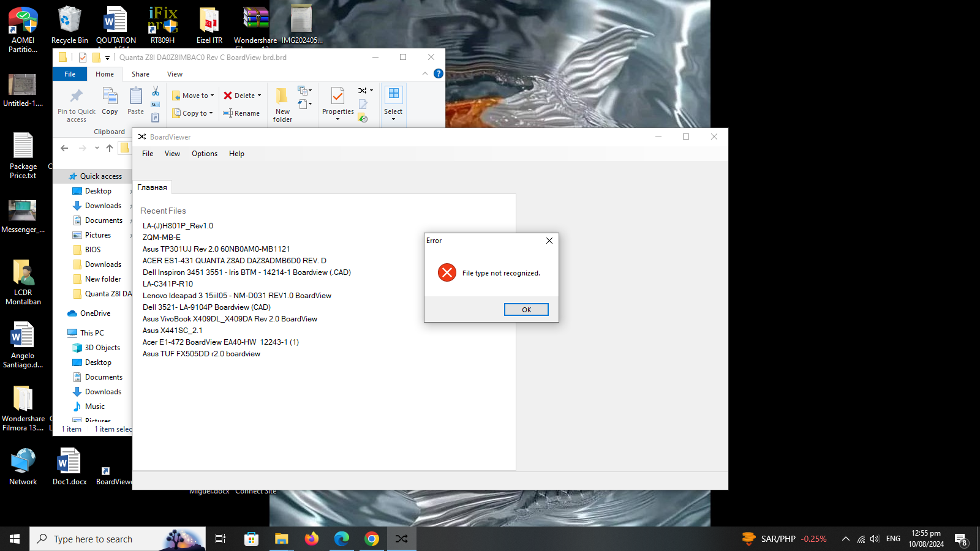Close the Error dialog with X

coord(549,241)
